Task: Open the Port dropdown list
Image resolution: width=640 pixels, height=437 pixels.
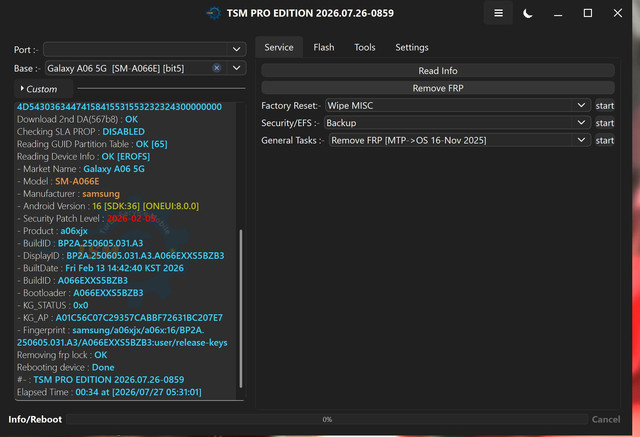Action: (236, 49)
